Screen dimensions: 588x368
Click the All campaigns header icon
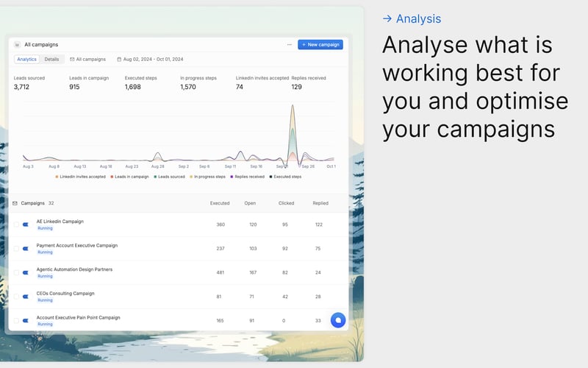click(x=17, y=45)
